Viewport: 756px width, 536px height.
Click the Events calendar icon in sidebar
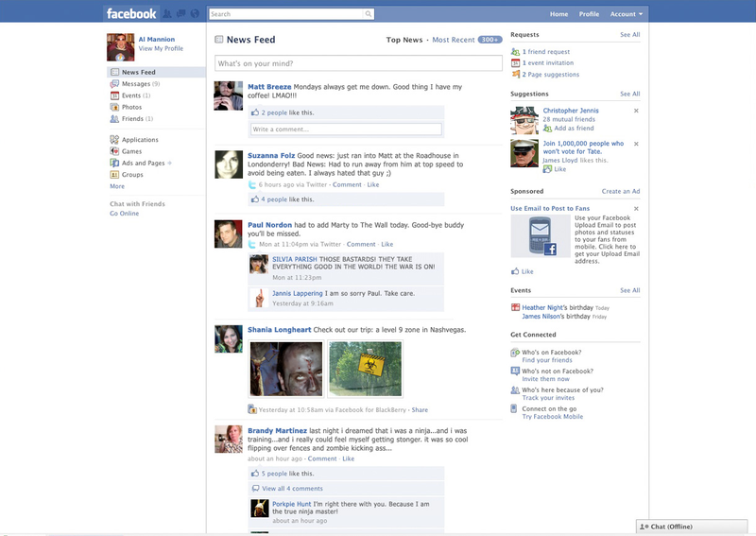114,95
